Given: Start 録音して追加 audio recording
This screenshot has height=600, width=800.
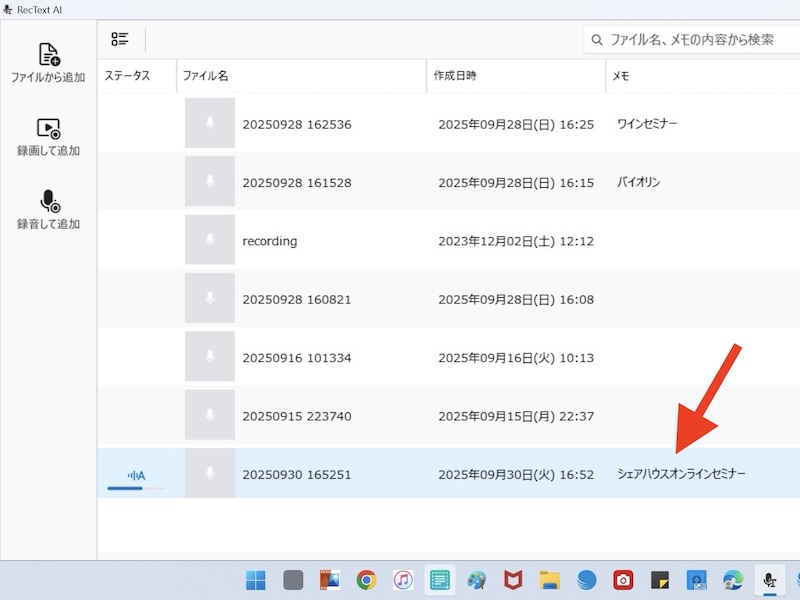Looking at the screenshot, I should pos(48,202).
